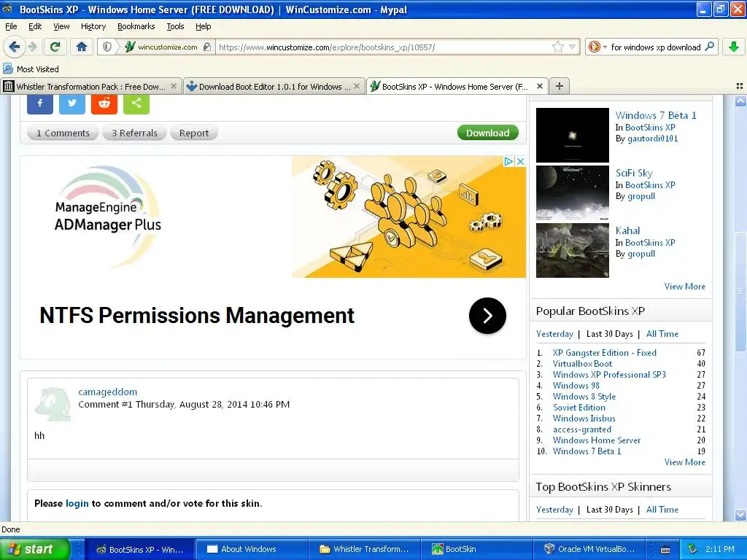Reload the page with the refresh icon

coord(55,47)
